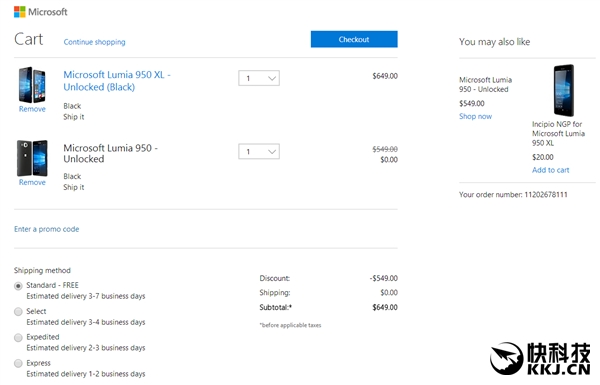Image resolution: width=600 pixels, height=385 pixels.
Task: Click 'Incipio NGP for Microsoft Lumia 950 XL' text
Action: [558, 134]
